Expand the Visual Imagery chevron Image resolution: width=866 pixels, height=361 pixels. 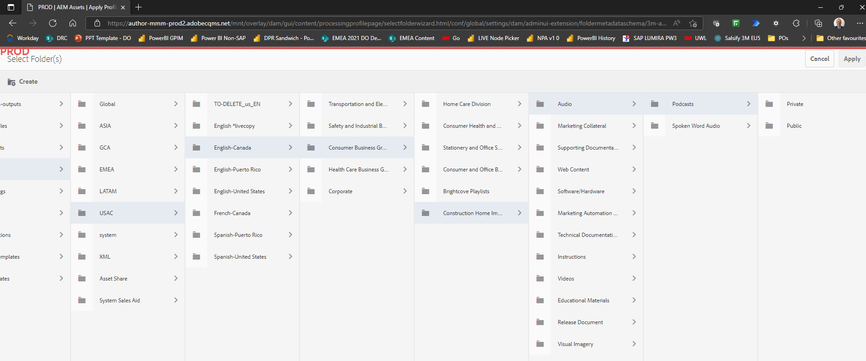634,344
